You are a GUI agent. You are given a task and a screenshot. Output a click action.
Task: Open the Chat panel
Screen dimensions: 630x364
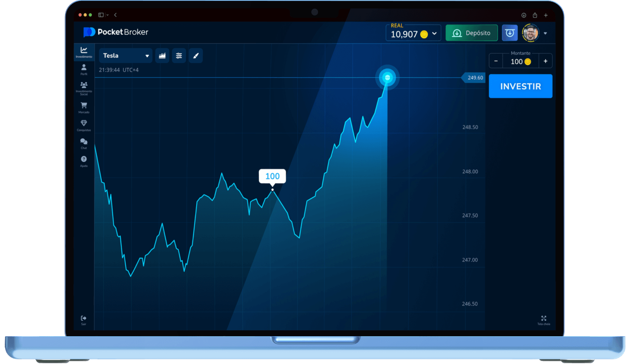[x=84, y=143]
